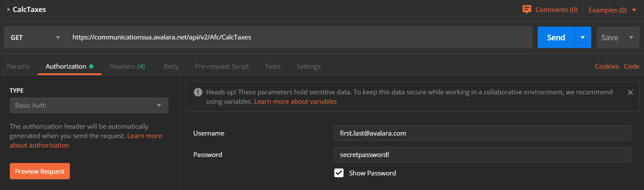The height and width of the screenshot is (190, 644).
Task: Open the Pre-request Script tab
Action: tap(222, 66)
